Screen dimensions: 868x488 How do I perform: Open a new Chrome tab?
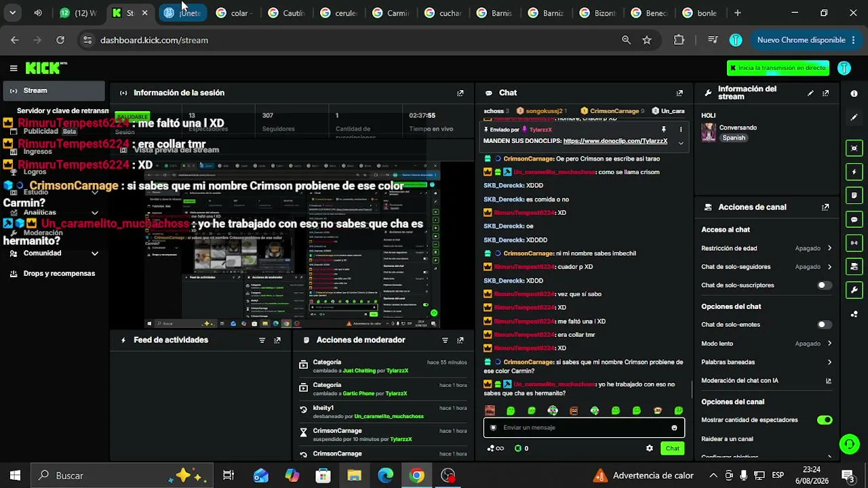click(738, 13)
